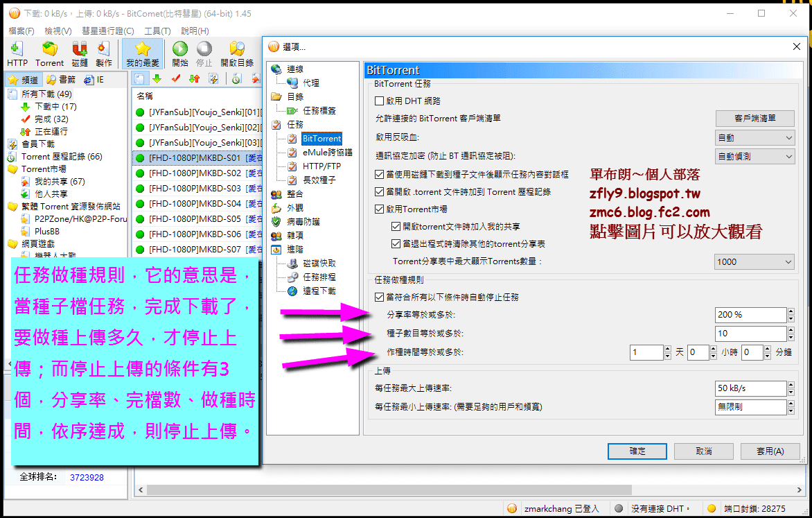The width and height of the screenshot is (812, 518).
Task: Click the 種子數目 spinner arrows showing 10
Action: pyautogui.click(x=791, y=334)
